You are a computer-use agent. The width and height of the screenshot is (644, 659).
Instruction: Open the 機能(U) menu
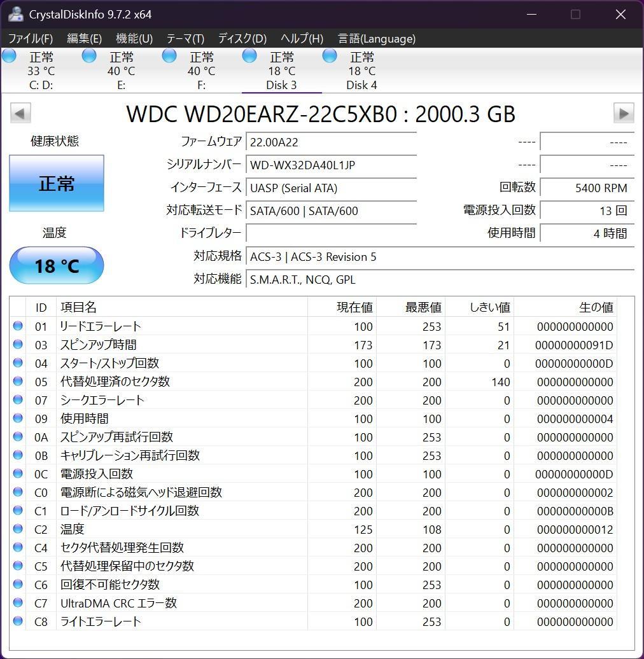click(134, 39)
